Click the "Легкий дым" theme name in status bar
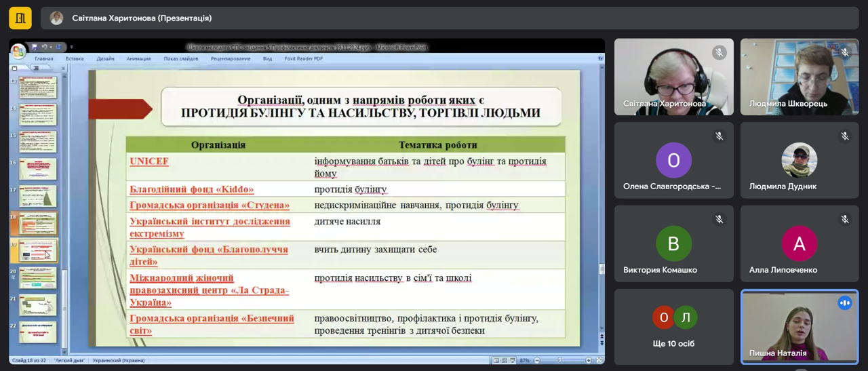This screenshot has width=868, height=371. pos(70,360)
